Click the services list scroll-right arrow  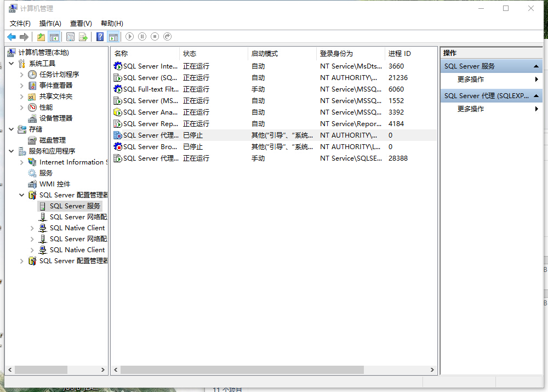tap(432, 370)
